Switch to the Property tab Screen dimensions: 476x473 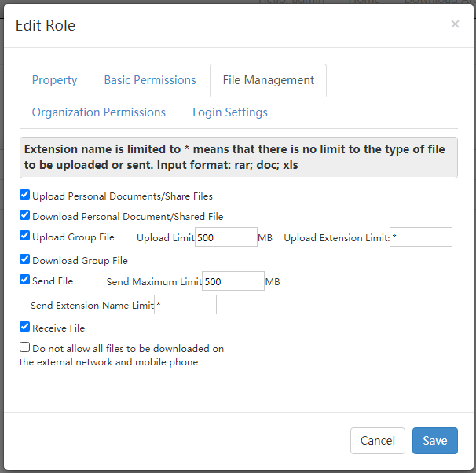coord(54,80)
